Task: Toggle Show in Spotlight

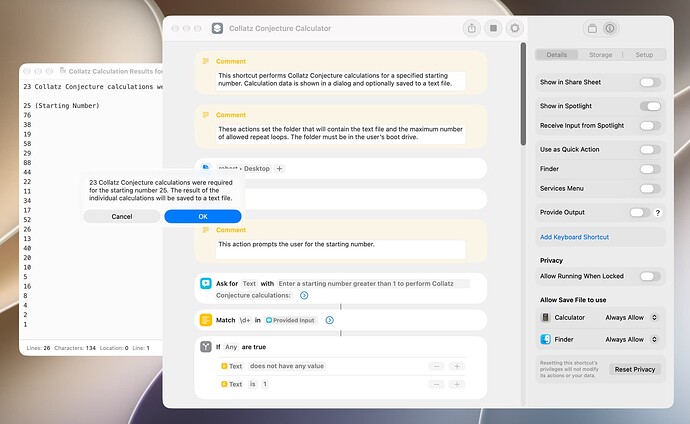Action: 650,106
